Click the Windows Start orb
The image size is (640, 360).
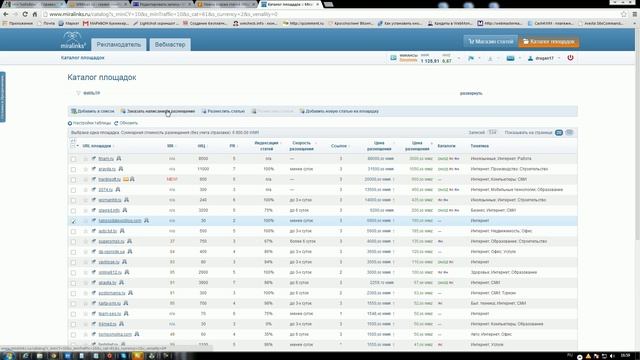(9, 356)
